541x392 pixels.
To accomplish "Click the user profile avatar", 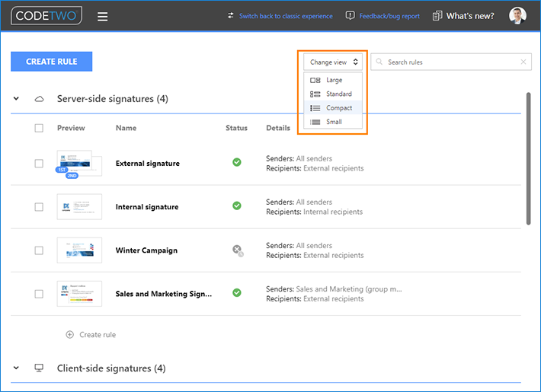I will pos(517,16).
